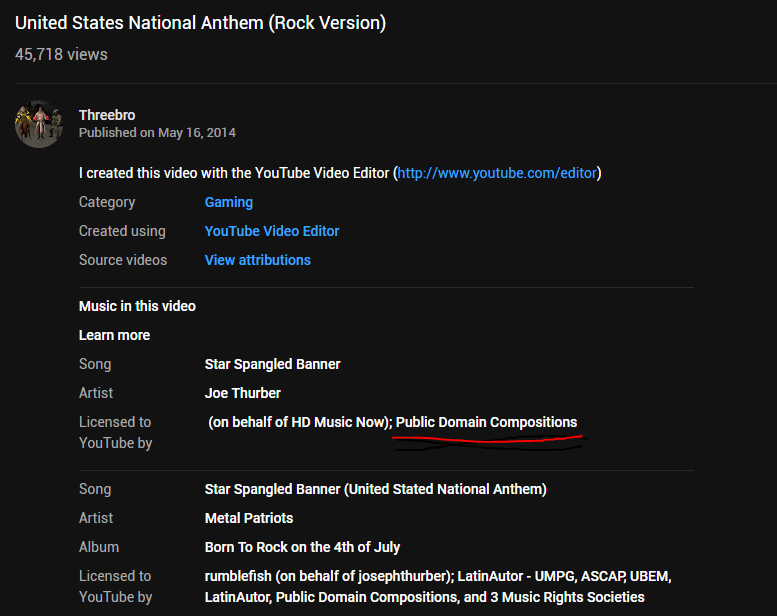Click the song title Star Spangled Banner
This screenshot has height=616, width=777.
273,364
